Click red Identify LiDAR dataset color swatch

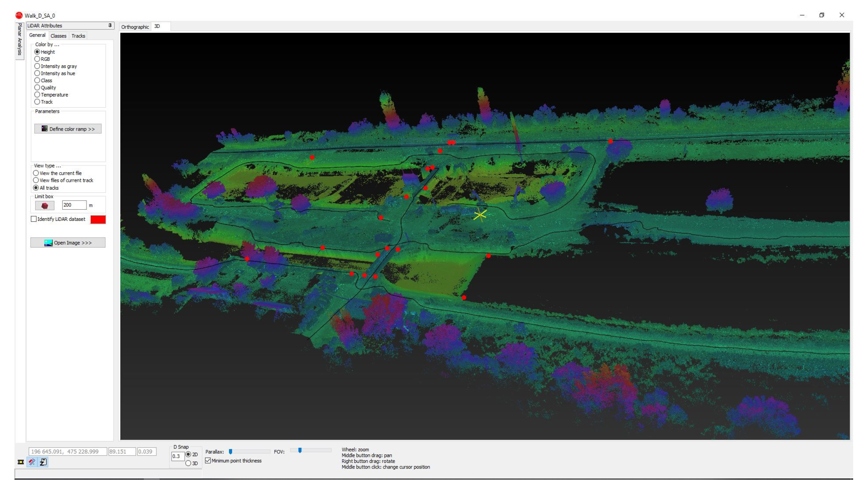[x=98, y=219]
